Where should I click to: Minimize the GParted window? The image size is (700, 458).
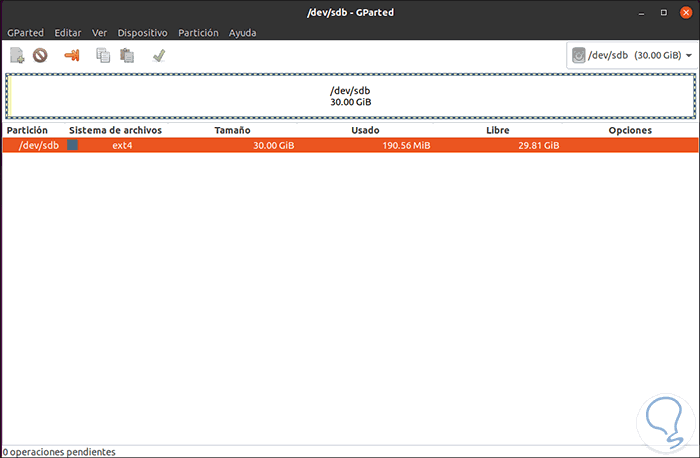click(642, 13)
